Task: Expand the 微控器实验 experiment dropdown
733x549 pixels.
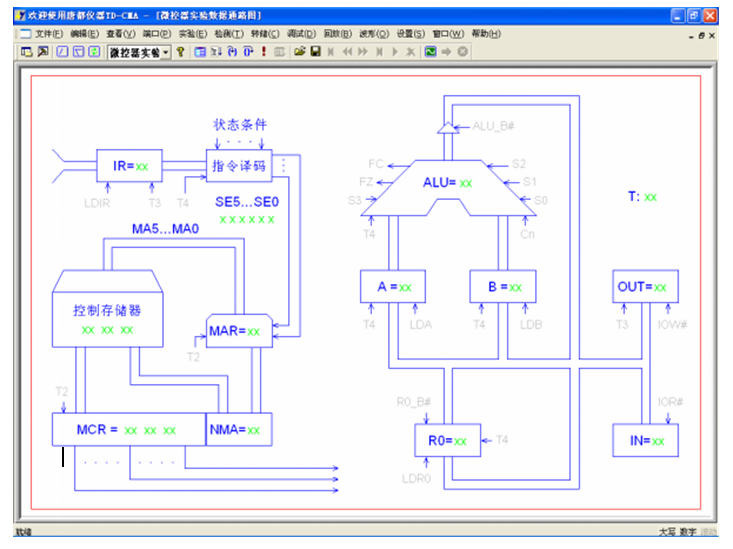Action: [166, 52]
